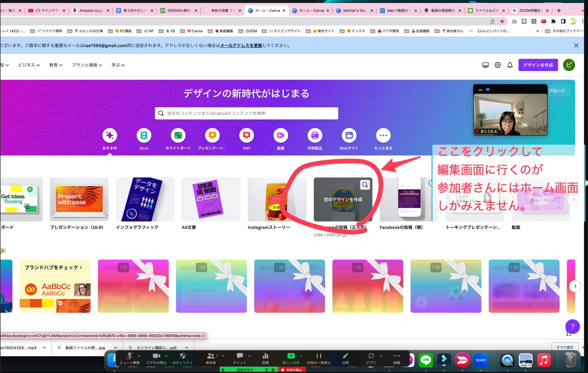Click the magnifier on Instagram post card
The image size is (588, 373).
click(365, 185)
